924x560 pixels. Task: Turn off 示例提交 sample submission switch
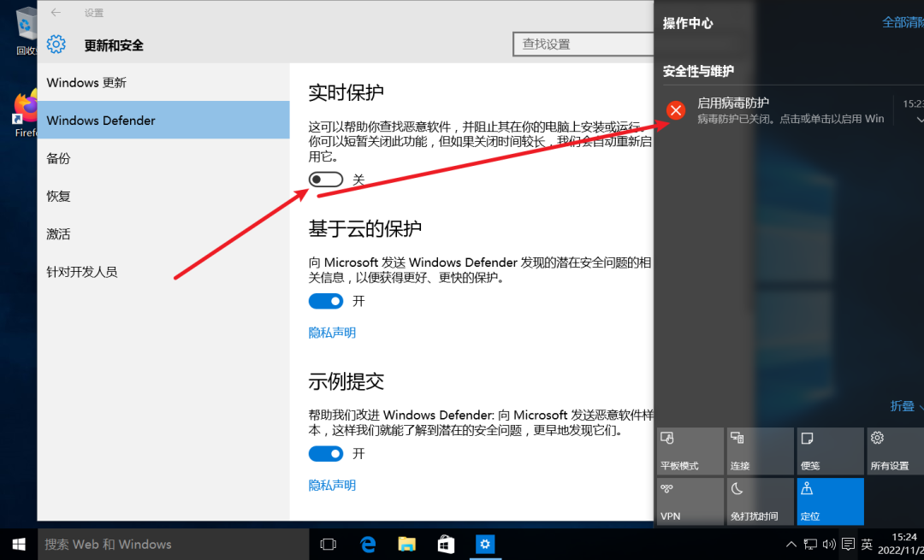tap(326, 454)
